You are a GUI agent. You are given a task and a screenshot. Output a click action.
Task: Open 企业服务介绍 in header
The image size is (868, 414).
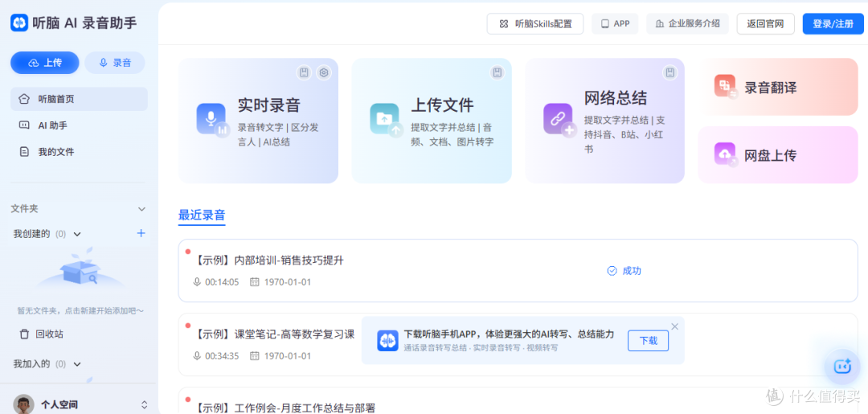click(687, 24)
